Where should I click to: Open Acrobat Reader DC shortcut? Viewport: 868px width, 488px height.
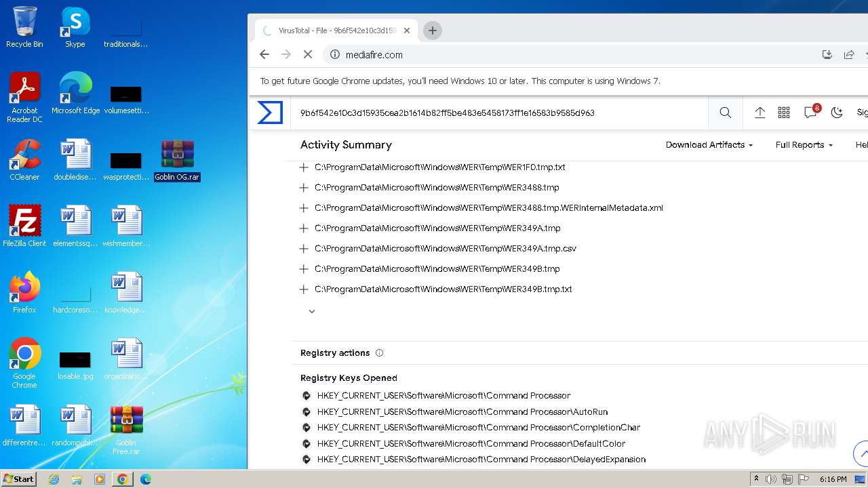pos(24,98)
